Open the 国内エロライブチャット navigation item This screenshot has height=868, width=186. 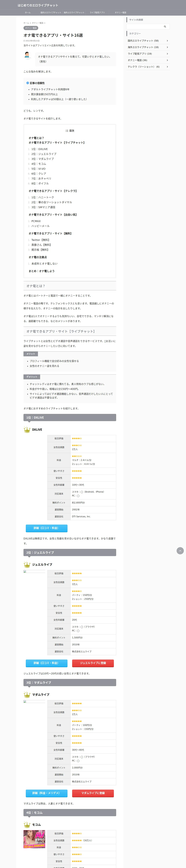[51, 12]
